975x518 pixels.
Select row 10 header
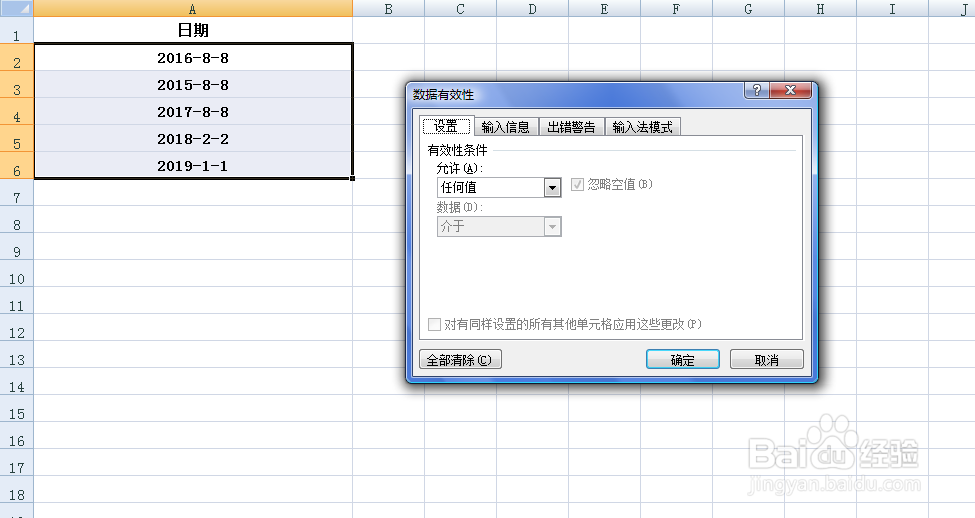(16, 274)
